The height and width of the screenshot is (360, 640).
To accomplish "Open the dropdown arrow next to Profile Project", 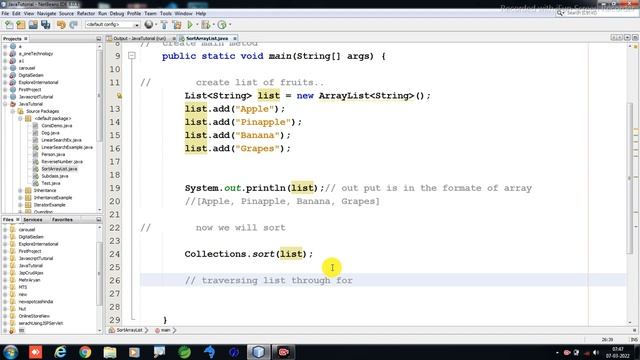I will click(230, 25).
